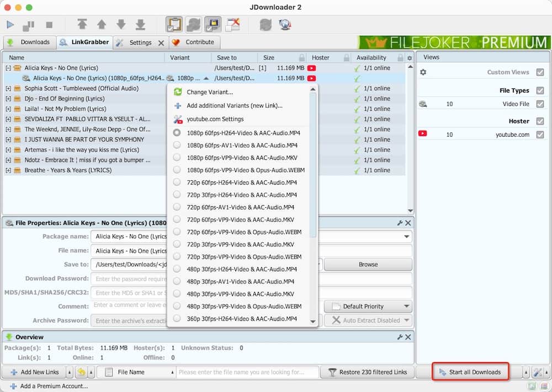Move selection to top with toolbar icon
Screen dimensions: 552x392
click(x=82, y=24)
